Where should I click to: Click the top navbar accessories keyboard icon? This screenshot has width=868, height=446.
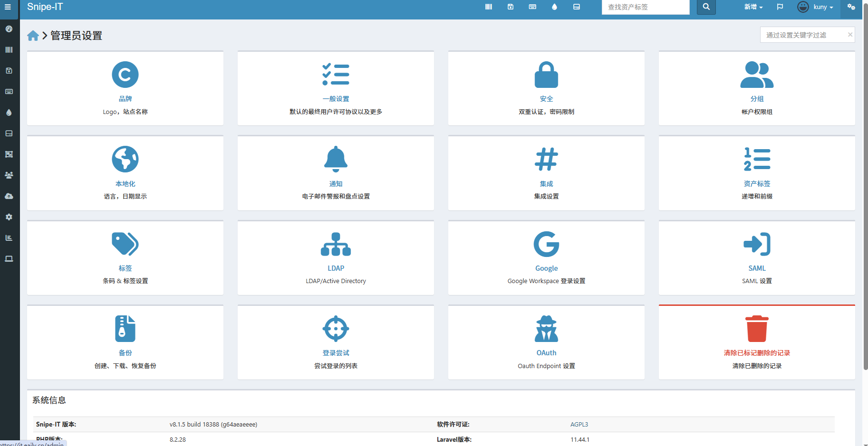click(x=532, y=7)
